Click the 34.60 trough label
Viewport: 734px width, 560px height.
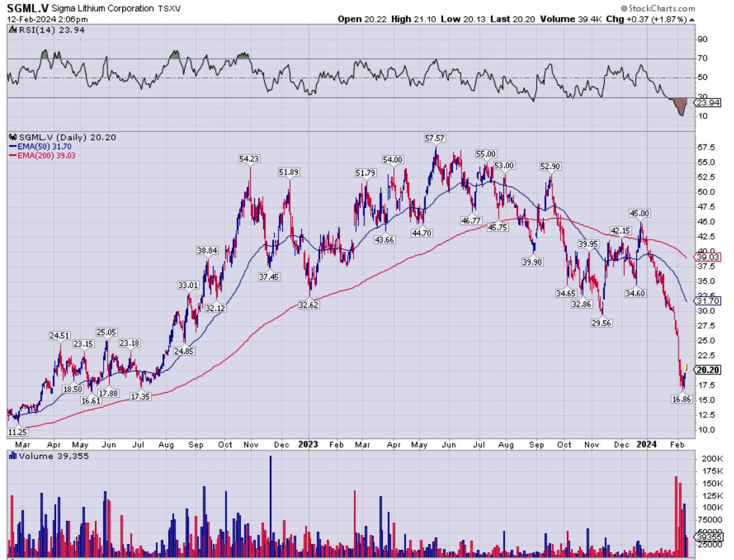point(635,293)
